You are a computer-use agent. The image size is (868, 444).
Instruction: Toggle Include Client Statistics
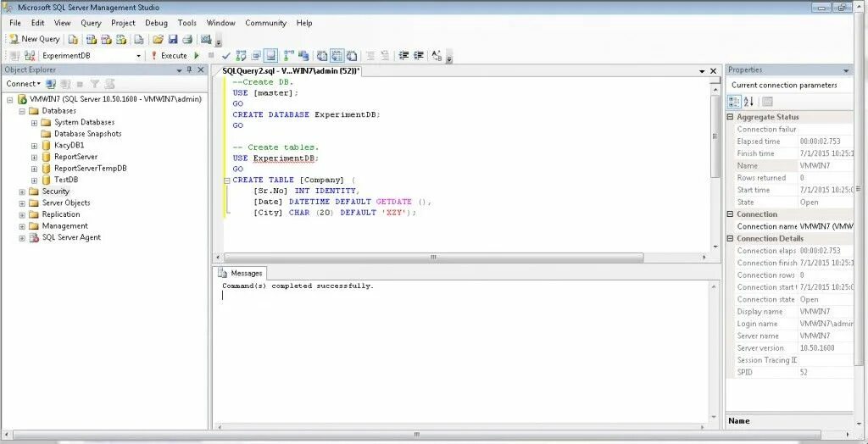pyautogui.click(x=303, y=55)
